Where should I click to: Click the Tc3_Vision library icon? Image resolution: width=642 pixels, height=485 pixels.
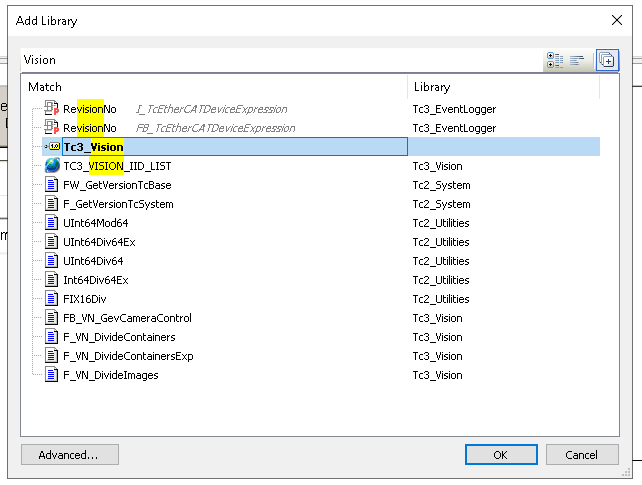pyautogui.click(x=54, y=147)
